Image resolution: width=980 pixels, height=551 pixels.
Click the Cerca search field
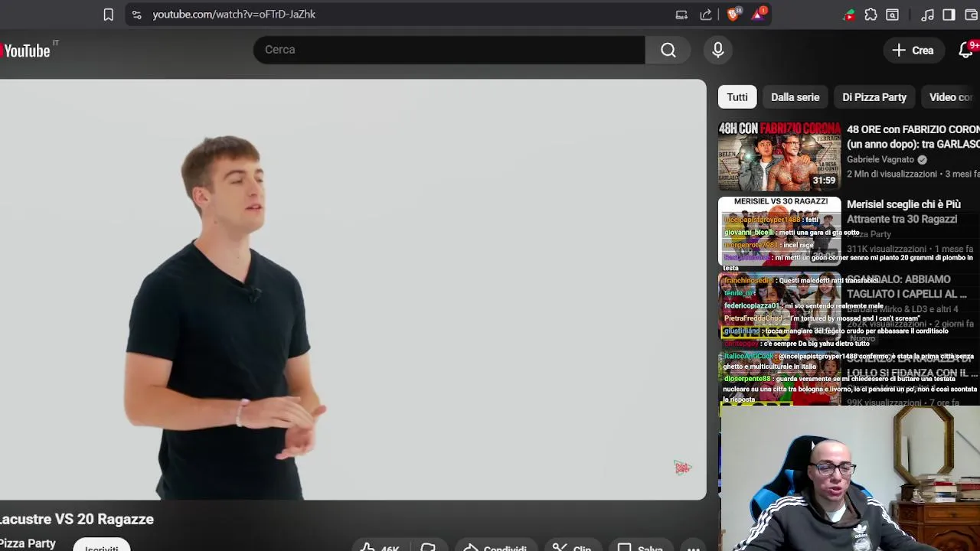449,50
